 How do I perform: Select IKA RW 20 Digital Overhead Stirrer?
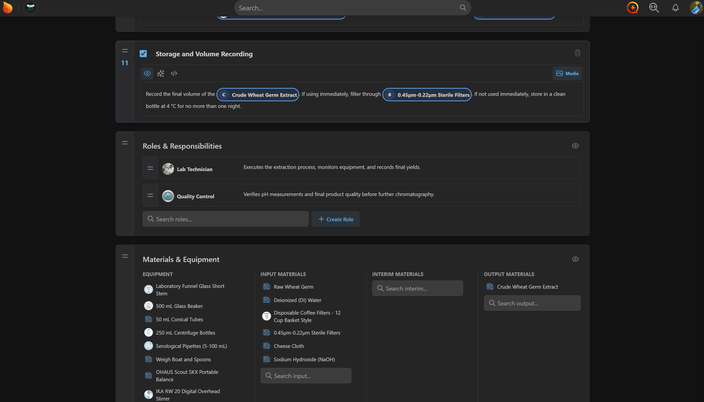point(188,395)
